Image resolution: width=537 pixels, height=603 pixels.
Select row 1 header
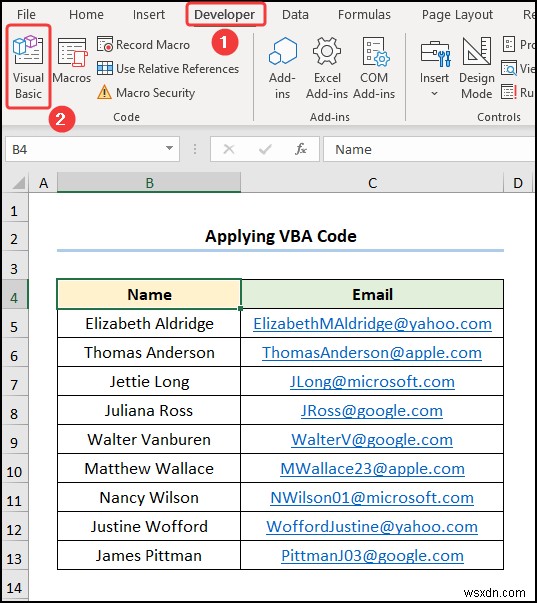click(x=14, y=211)
